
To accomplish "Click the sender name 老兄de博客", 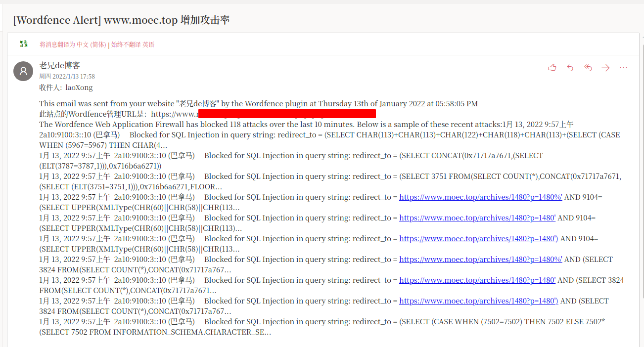I will (60, 65).
